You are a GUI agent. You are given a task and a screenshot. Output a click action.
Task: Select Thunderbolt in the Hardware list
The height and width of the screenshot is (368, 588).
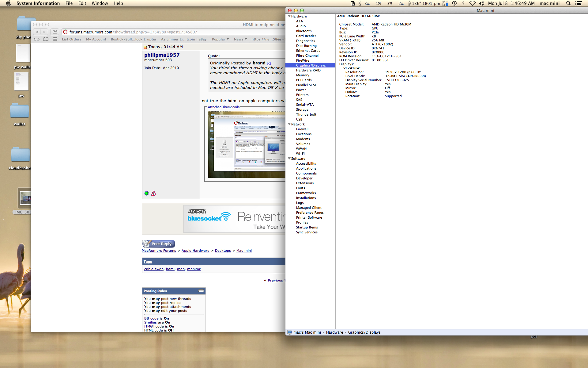306,114
